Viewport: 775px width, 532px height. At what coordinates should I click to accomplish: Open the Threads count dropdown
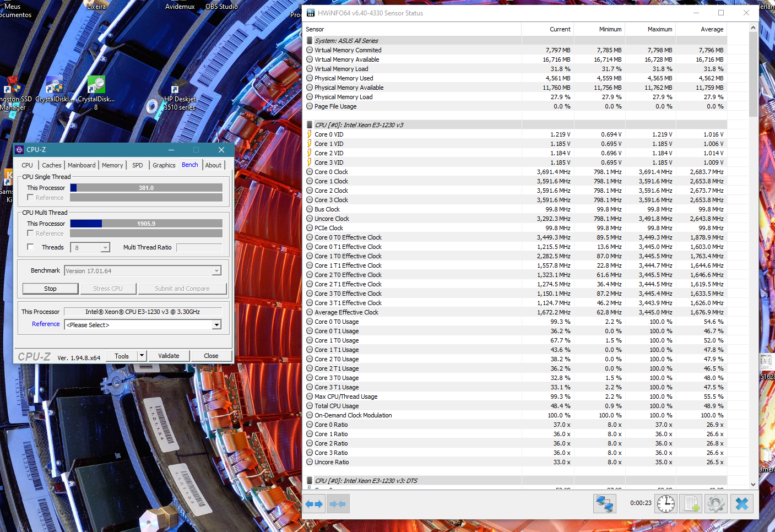(105, 248)
